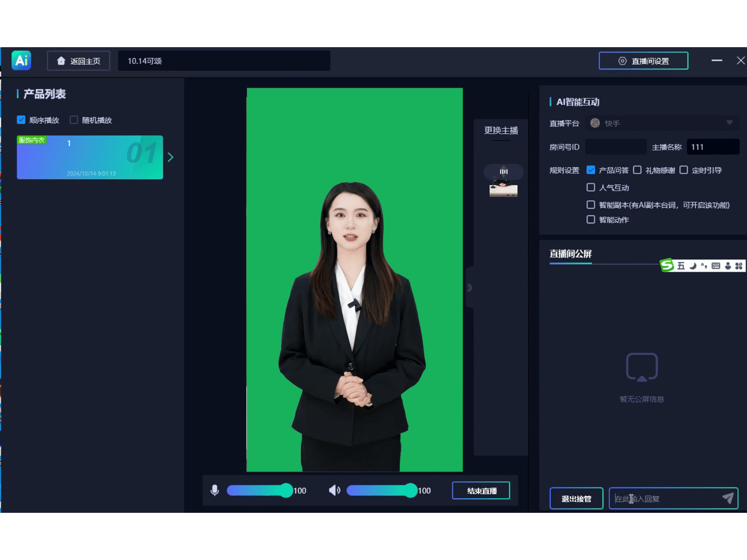Click the Ai application logo
This screenshot has height=560, width=747.
pyautogui.click(x=21, y=61)
